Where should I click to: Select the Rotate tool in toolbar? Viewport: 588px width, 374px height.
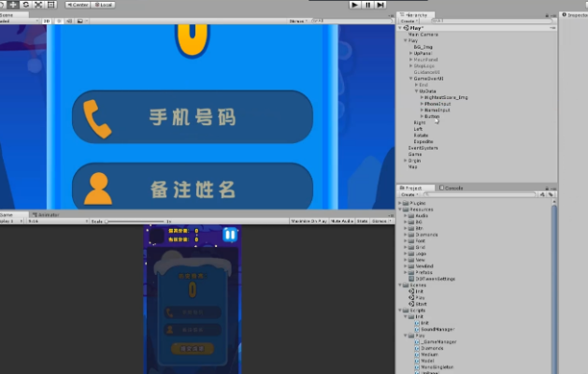tap(26, 5)
